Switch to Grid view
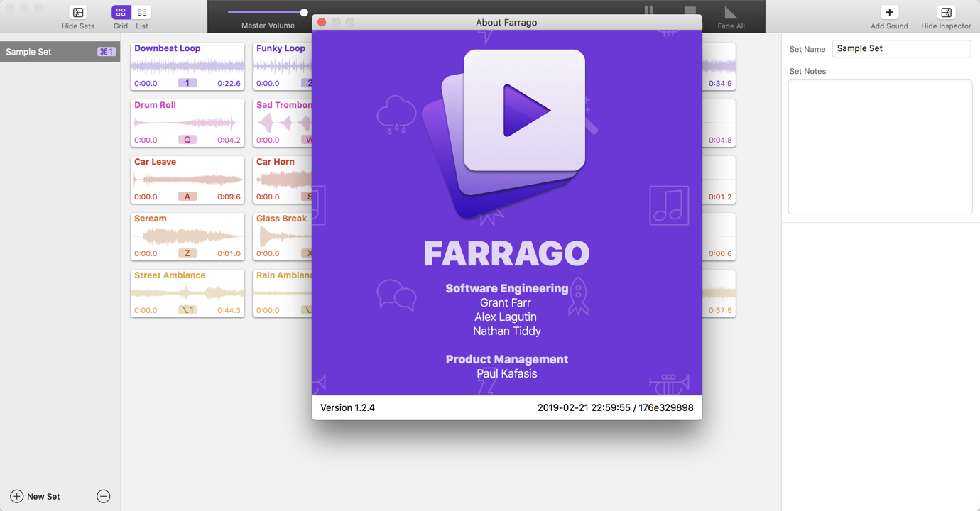The height and width of the screenshot is (511, 980). [121, 12]
